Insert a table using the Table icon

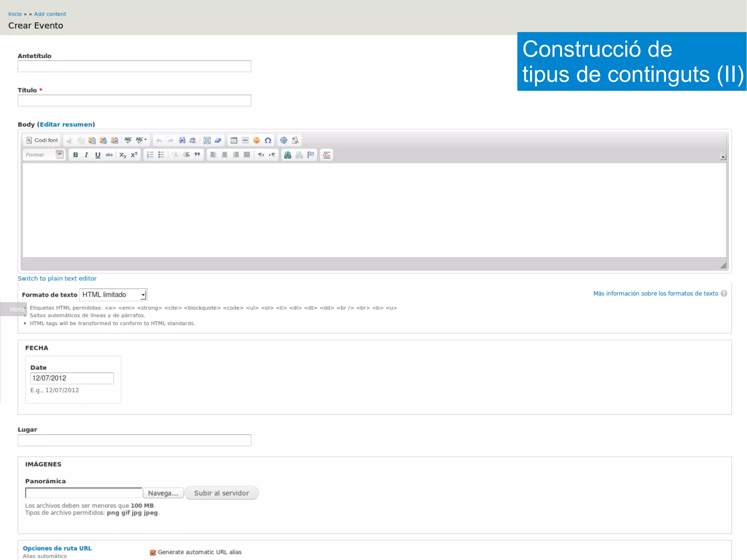(x=234, y=140)
